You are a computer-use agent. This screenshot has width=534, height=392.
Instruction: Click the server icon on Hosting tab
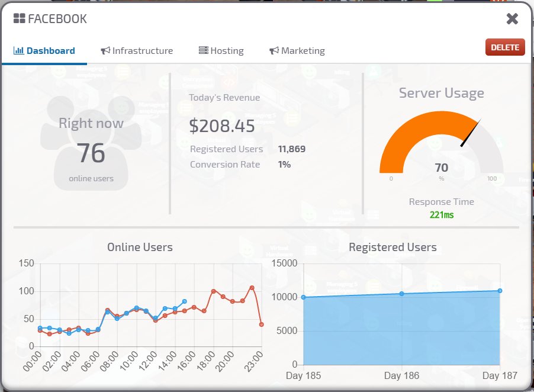click(203, 50)
